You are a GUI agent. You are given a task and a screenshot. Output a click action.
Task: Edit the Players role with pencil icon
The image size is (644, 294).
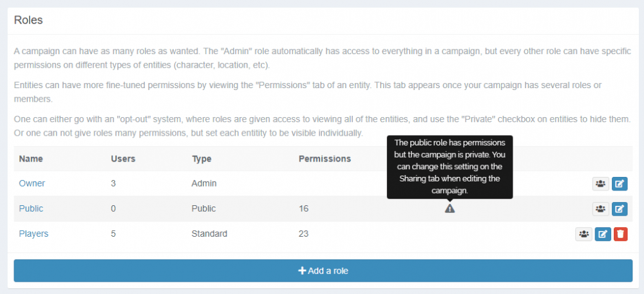pos(602,234)
